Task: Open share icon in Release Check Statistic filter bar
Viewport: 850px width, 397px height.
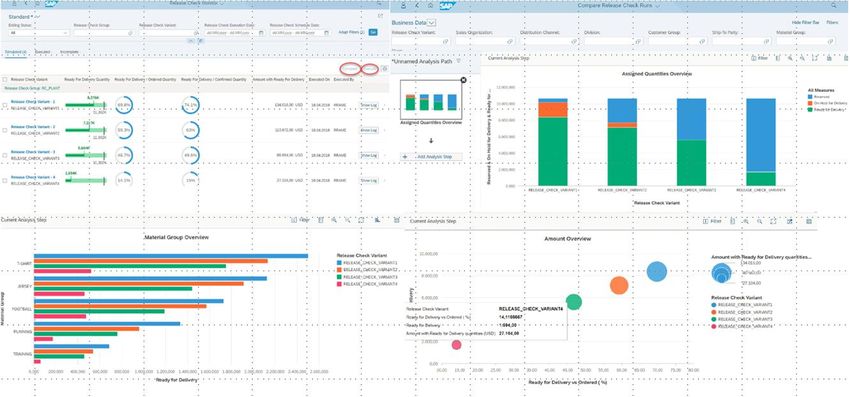Action: [x=380, y=16]
